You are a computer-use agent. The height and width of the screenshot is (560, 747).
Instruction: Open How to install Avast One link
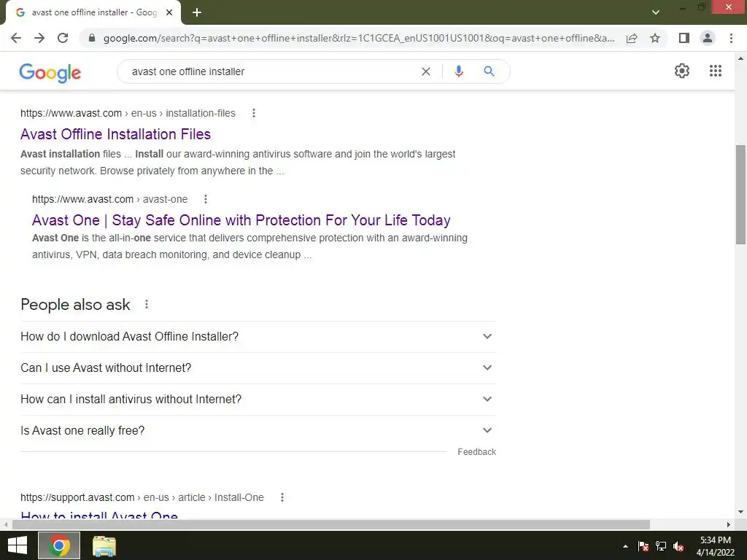(99, 515)
